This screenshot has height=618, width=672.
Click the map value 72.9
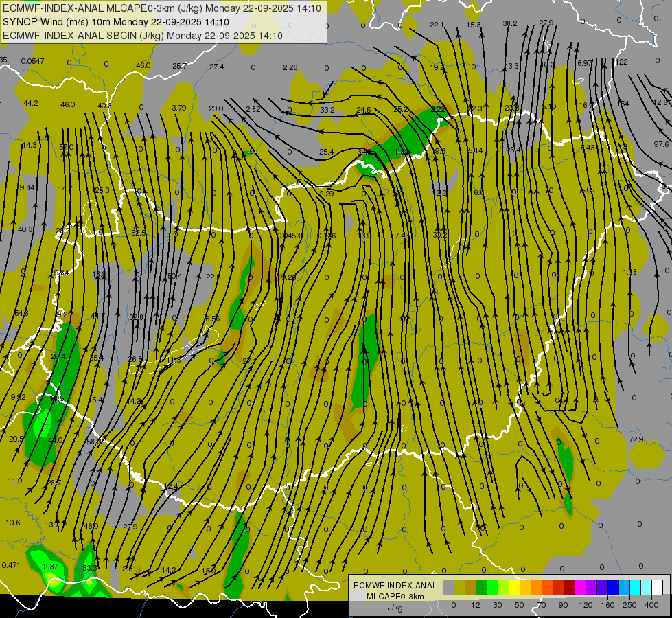click(x=636, y=439)
